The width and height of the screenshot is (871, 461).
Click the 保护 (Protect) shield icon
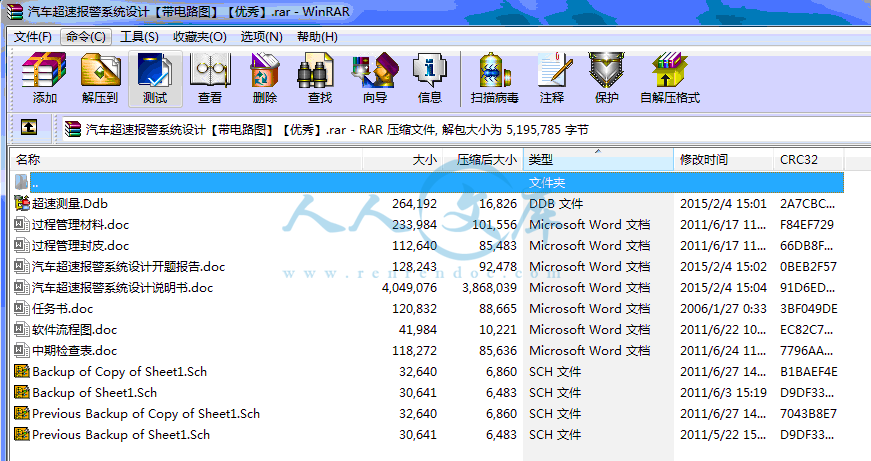click(x=607, y=70)
